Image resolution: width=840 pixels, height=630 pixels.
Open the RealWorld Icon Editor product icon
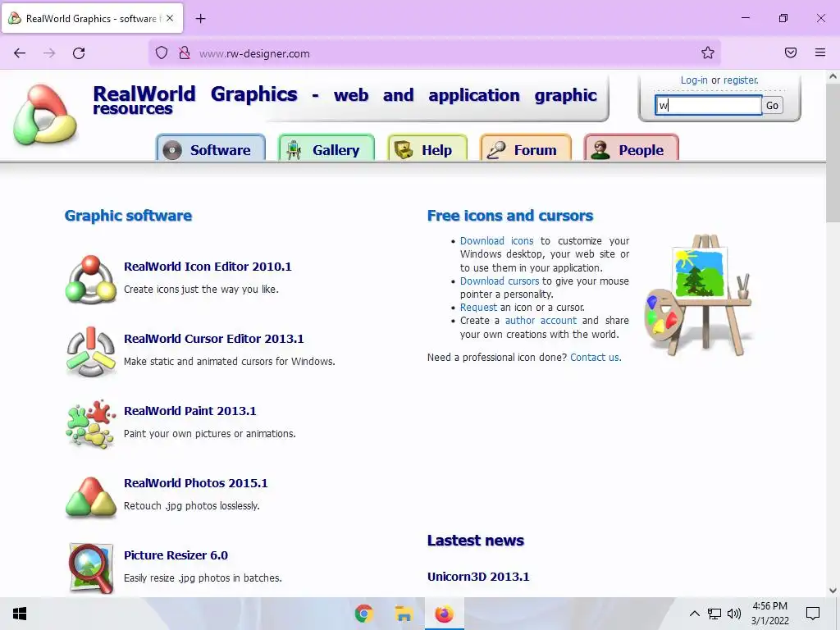click(90, 280)
